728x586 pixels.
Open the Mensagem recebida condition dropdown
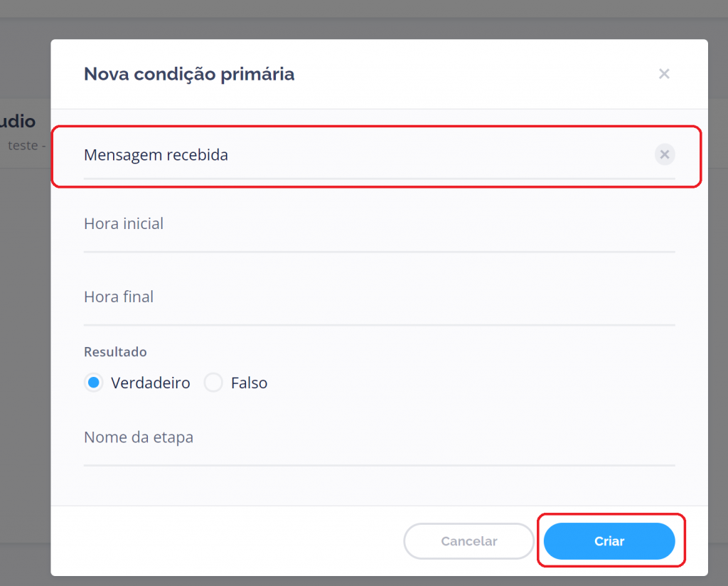pos(355,155)
